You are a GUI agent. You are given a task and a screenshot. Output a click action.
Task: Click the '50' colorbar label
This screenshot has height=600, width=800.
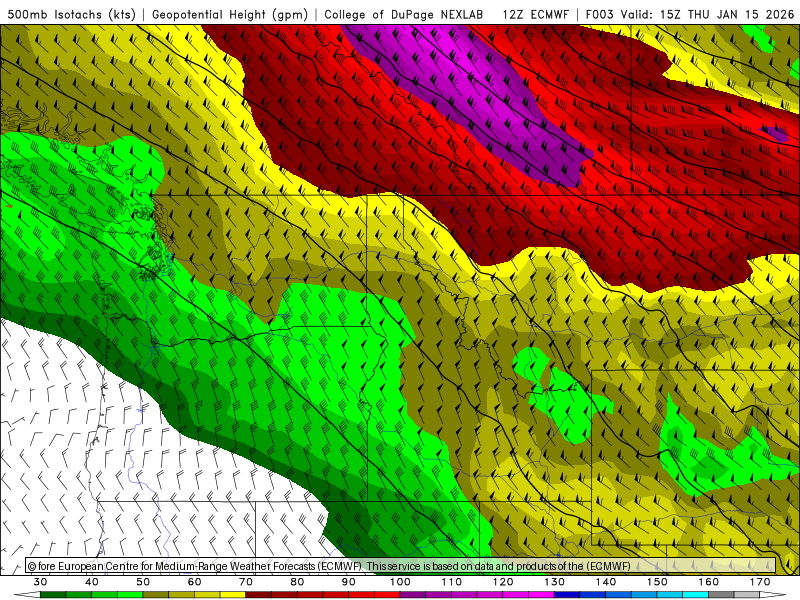coord(143,582)
